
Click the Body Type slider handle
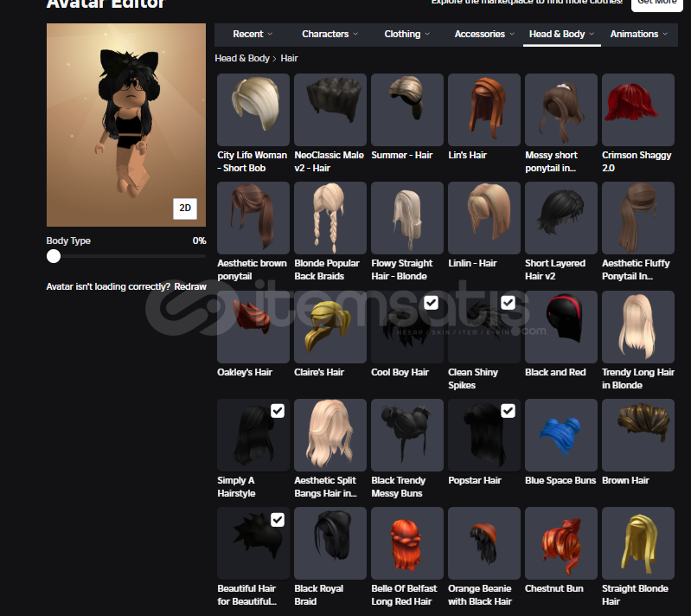pyautogui.click(x=54, y=256)
